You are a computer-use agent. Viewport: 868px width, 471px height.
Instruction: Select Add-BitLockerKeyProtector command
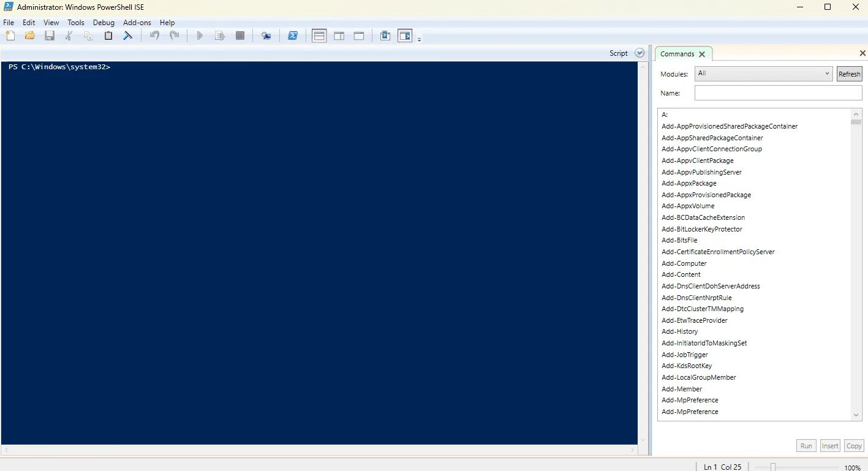click(x=701, y=229)
